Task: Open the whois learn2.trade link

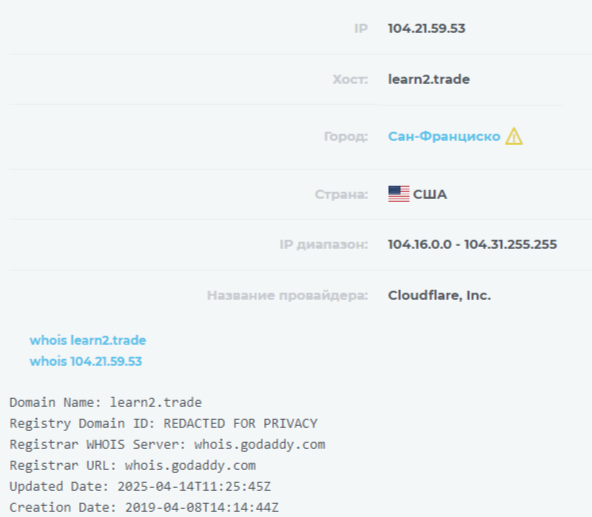Action: click(88, 340)
